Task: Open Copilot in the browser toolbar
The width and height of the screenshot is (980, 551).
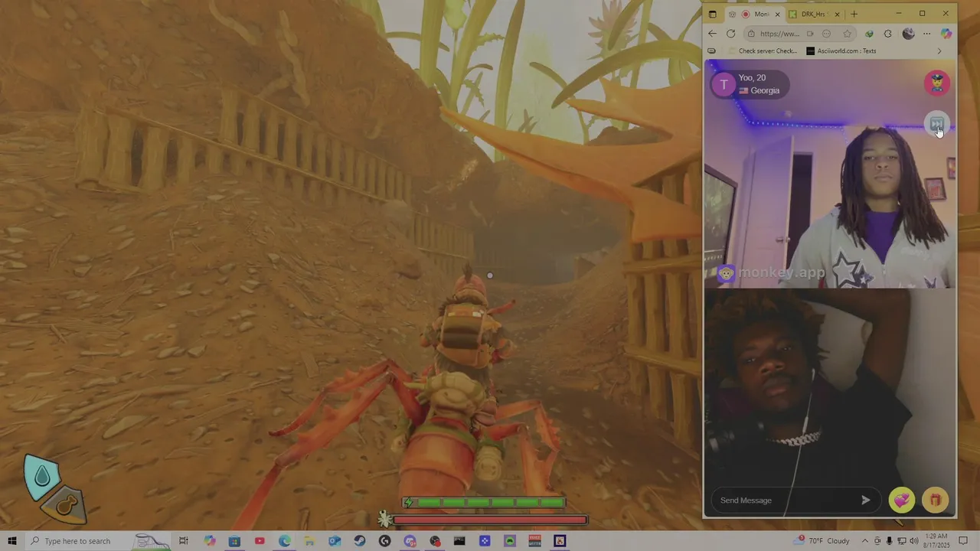Action: (x=946, y=34)
